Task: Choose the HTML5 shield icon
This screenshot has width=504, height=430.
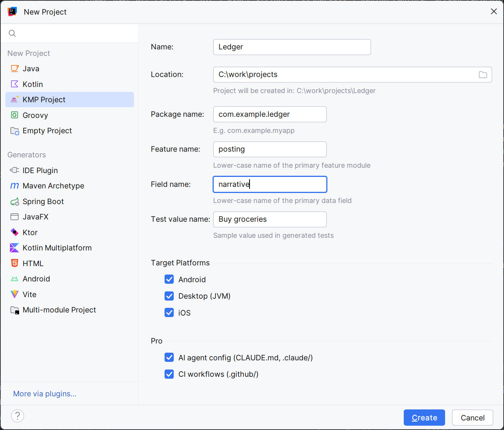Action: click(15, 263)
